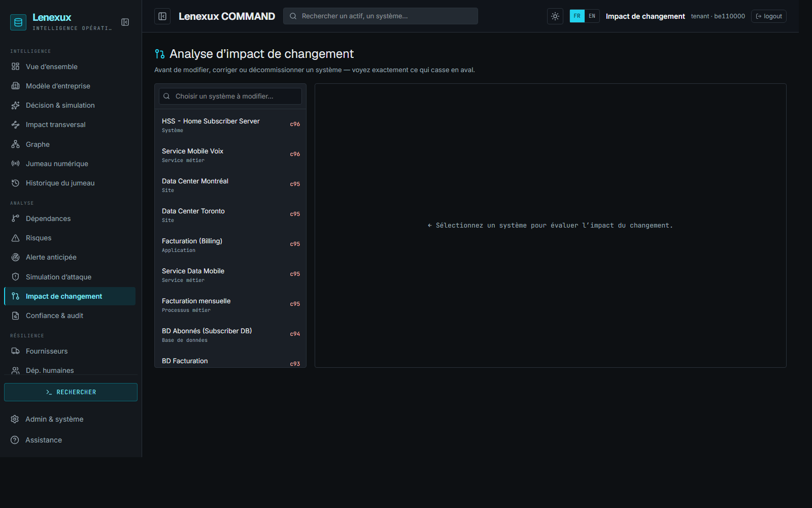This screenshot has height=508, width=812.
Task: Open Impact transversal icon
Action: pos(16,124)
